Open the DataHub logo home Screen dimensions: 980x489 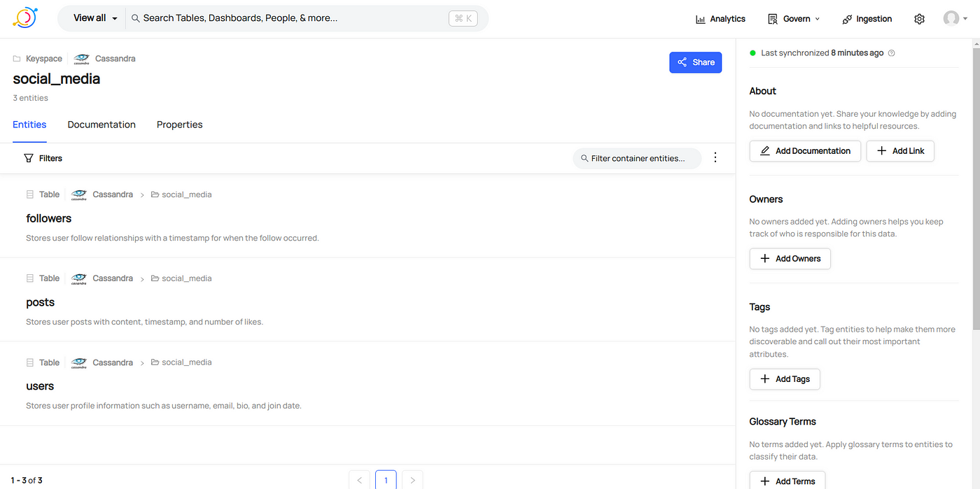pos(24,17)
